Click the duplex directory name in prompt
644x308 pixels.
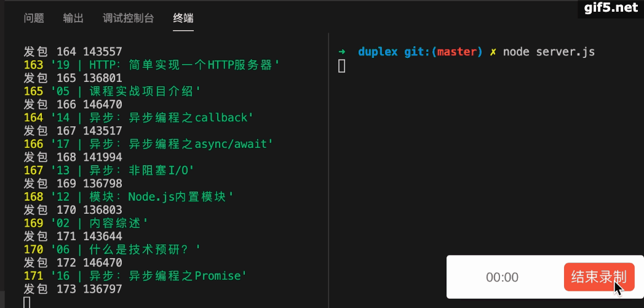[378, 52]
